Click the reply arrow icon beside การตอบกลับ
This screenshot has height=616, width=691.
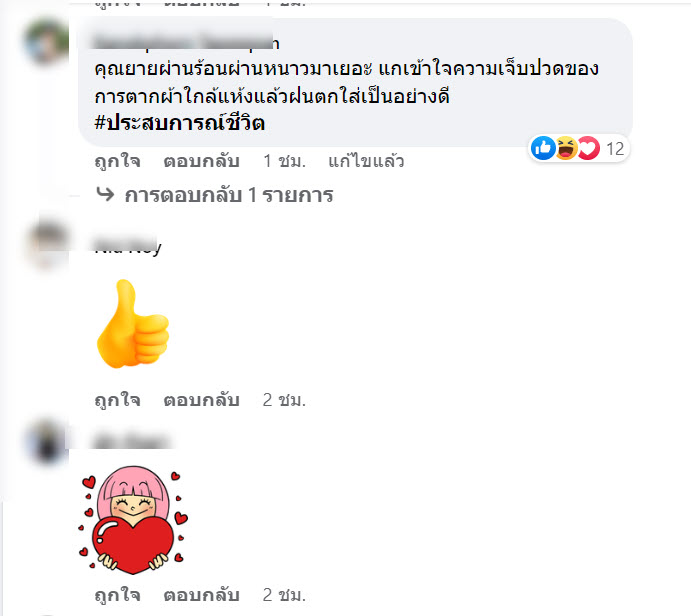[105, 194]
